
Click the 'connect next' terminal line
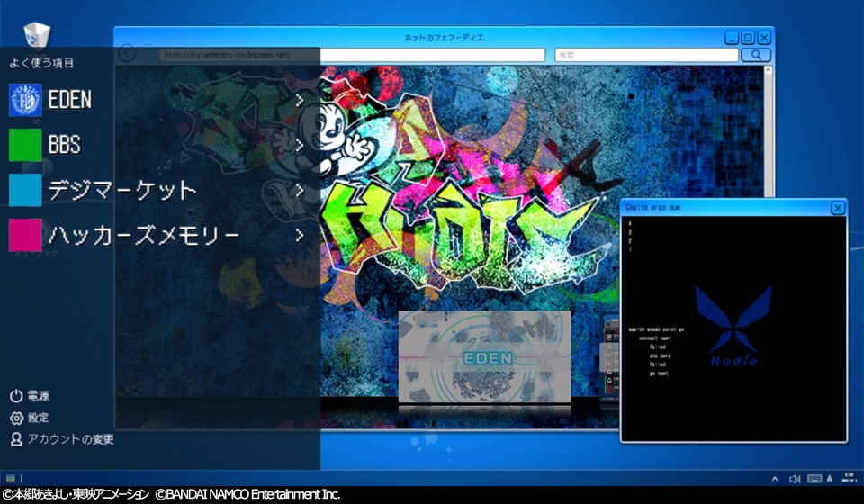[x=655, y=338]
